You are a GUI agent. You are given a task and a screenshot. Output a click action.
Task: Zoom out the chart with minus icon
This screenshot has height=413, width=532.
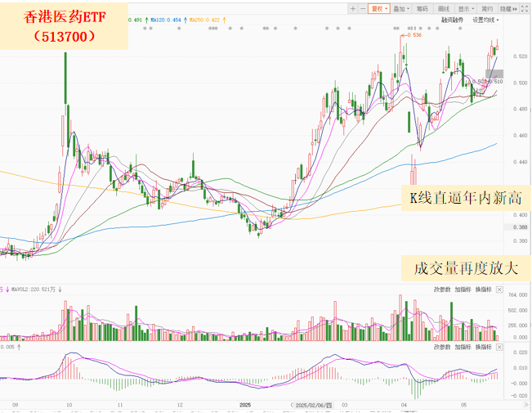tap(362, 9)
